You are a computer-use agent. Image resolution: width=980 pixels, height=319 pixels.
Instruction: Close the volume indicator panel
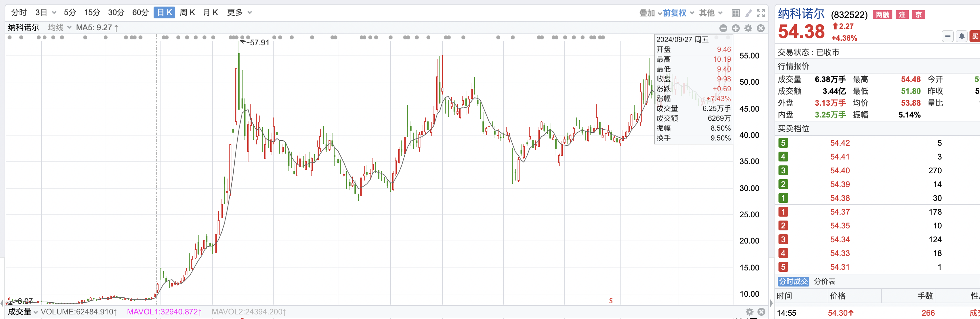[761, 312]
